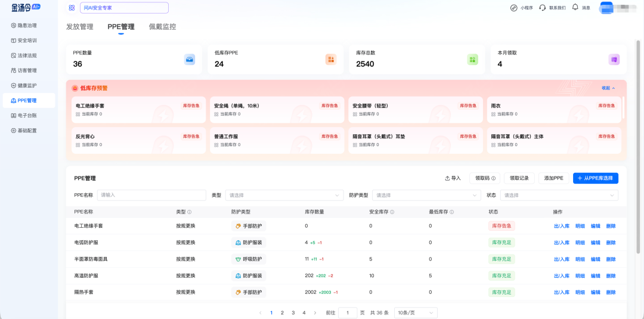Click the info icon next to 安全库存 header
The height and width of the screenshot is (319, 644).
point(392,212)
